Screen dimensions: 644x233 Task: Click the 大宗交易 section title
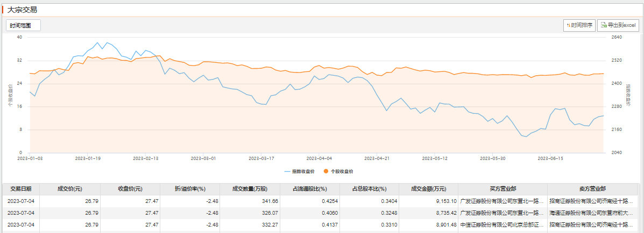(22, 10)
